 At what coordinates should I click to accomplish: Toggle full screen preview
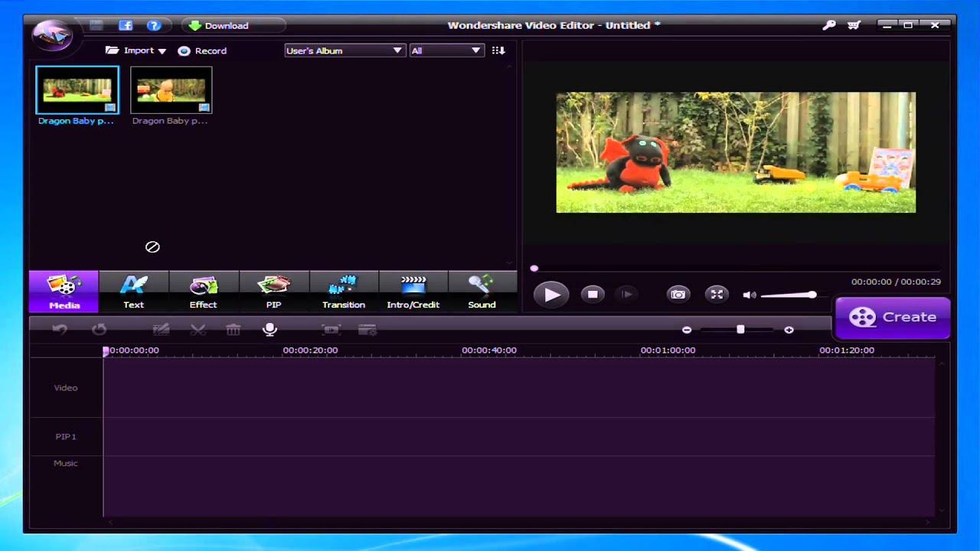point(717,295)
